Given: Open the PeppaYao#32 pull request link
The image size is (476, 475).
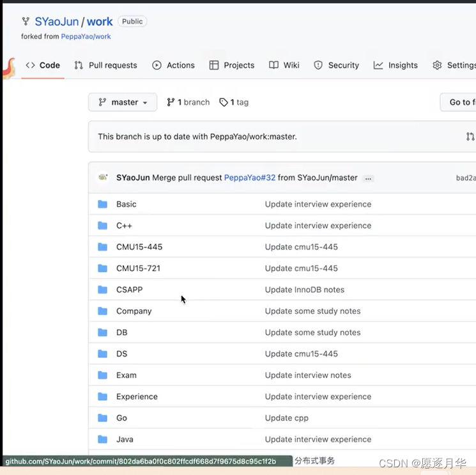Looking at the screenshot, I should pos(250,178).
